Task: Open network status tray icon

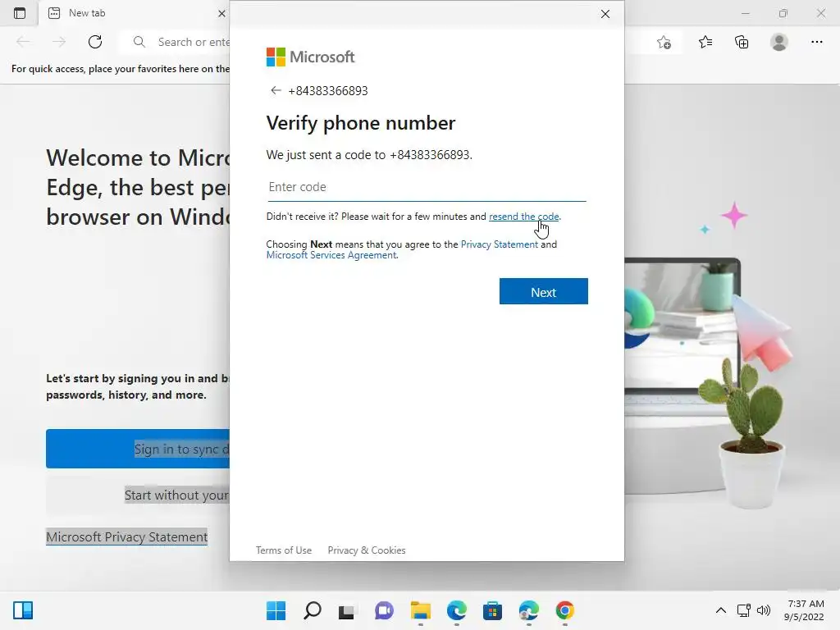Action: [x=744, y=610]
